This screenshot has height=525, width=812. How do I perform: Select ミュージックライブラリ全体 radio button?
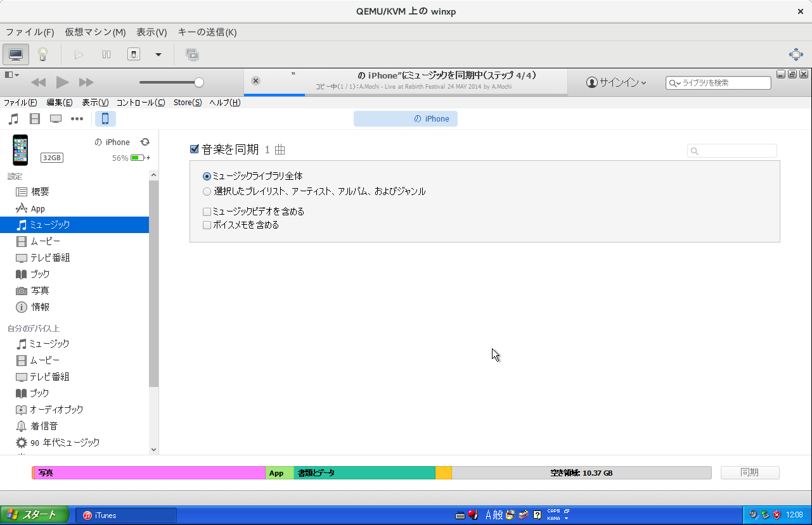(x=207, y=176)
